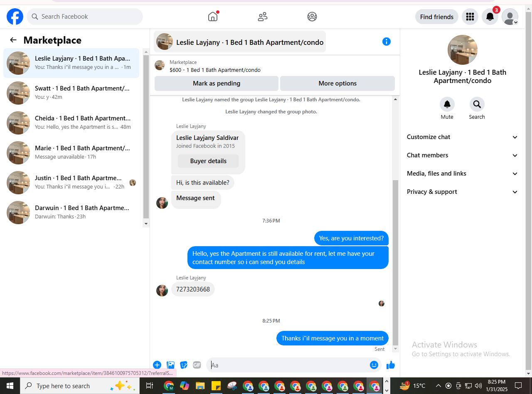
Task: Open the $600 Marketplace listing link
Action: (215, 70)
